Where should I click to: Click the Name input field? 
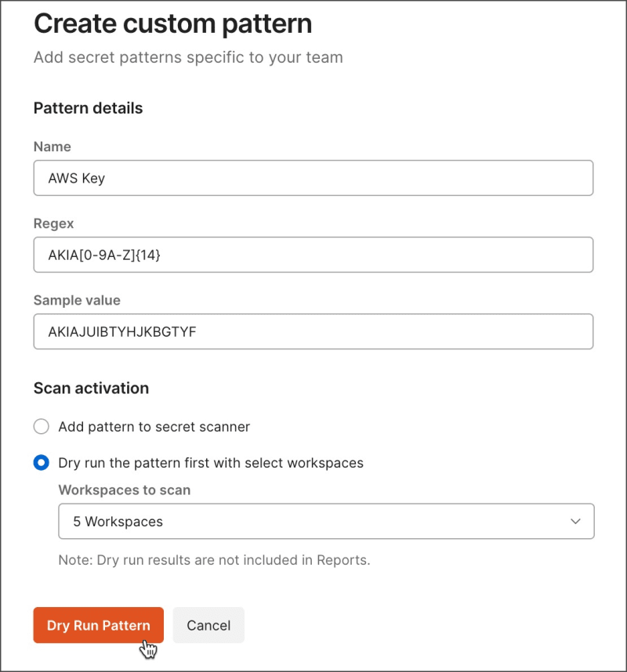[313, 178]
